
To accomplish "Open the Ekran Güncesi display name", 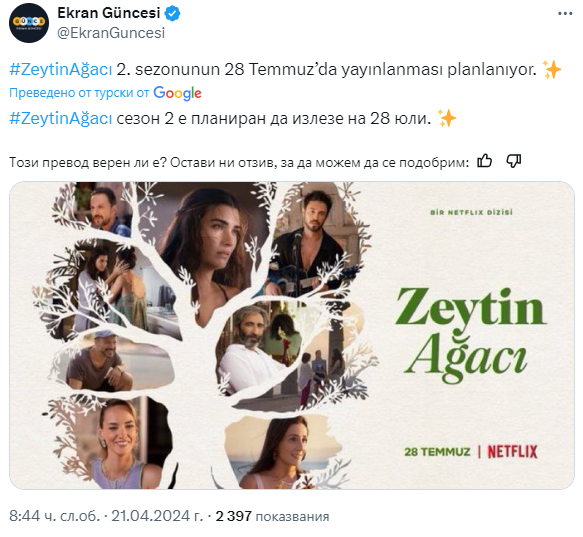I will coord(109,13).
